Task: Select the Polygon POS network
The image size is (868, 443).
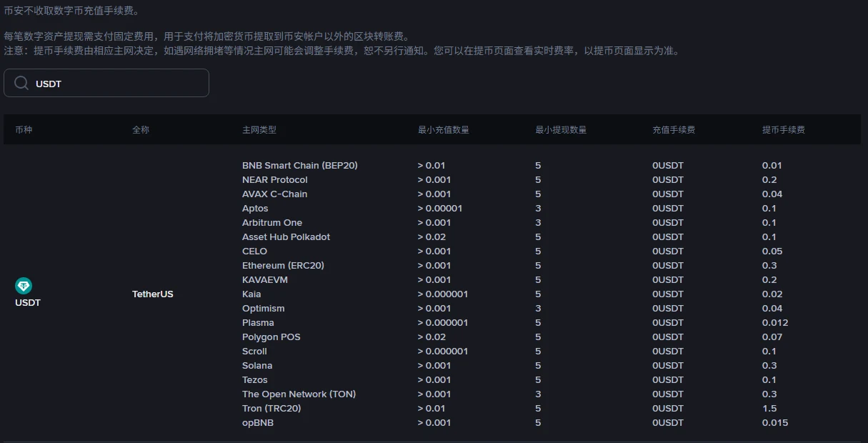Action: click(271, 337)
